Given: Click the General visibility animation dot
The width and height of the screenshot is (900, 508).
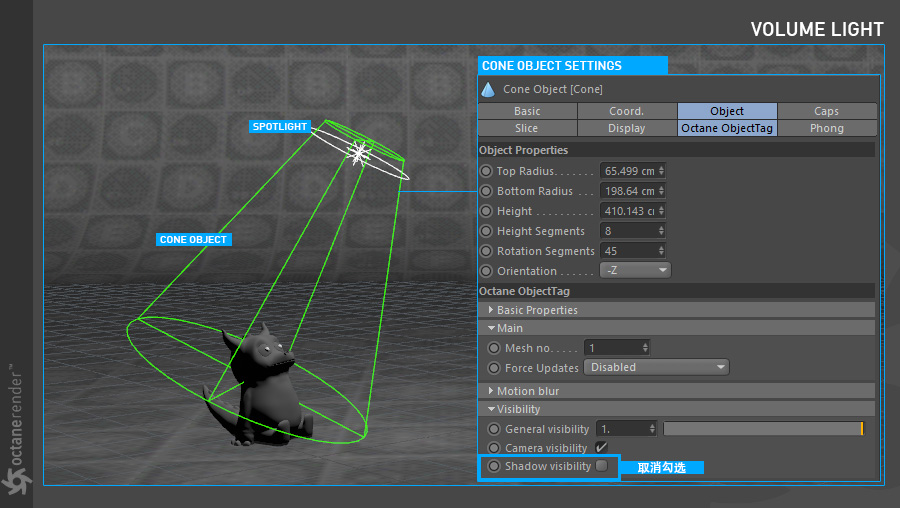Looking at the screenshot, I should [x=494, y=429].
